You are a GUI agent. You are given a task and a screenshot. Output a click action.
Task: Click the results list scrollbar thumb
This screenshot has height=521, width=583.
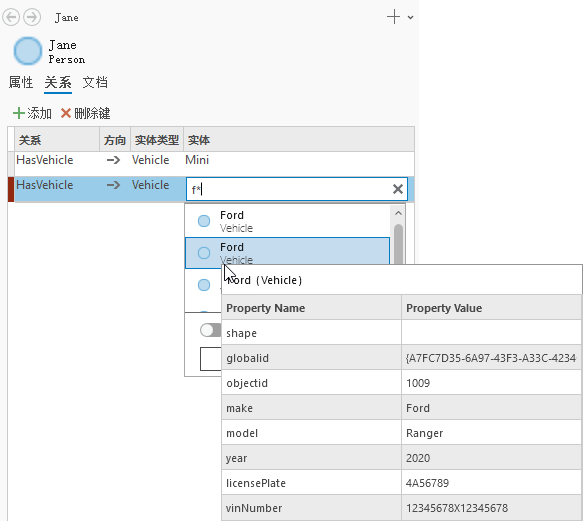click(x=398, y=244)
